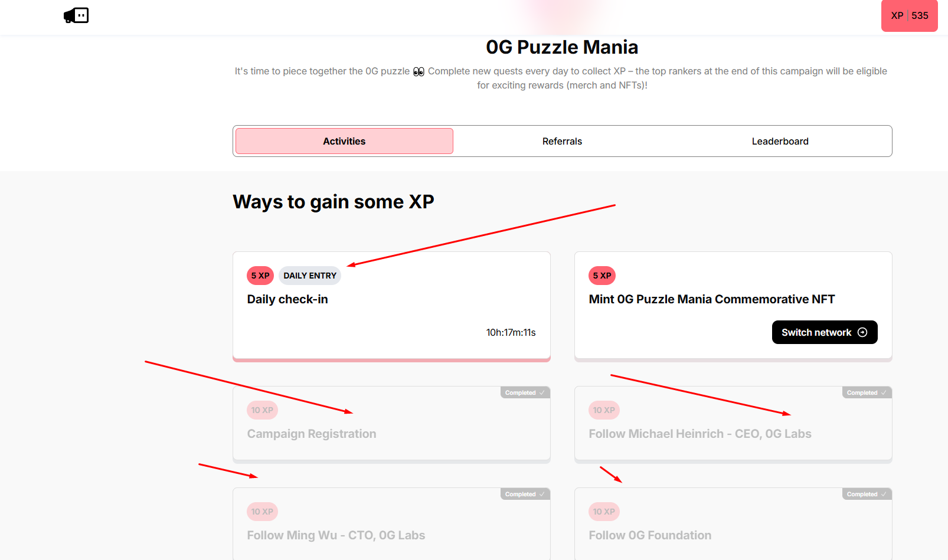The height and width of the screenshot is (560, 948).
Task: Open Mint OG Puzzle Mania Commemorative NFT
Action: (711, 299)
